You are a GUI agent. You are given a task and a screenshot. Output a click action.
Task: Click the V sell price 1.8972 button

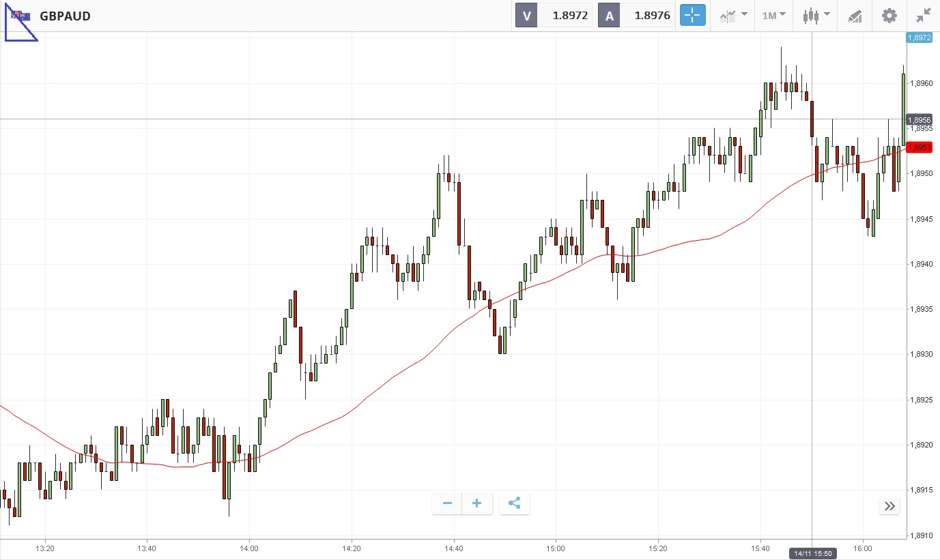tap(554, 16)
